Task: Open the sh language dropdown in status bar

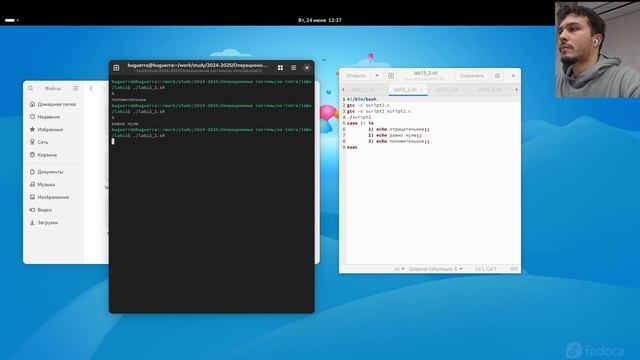Action: [399, 269]
